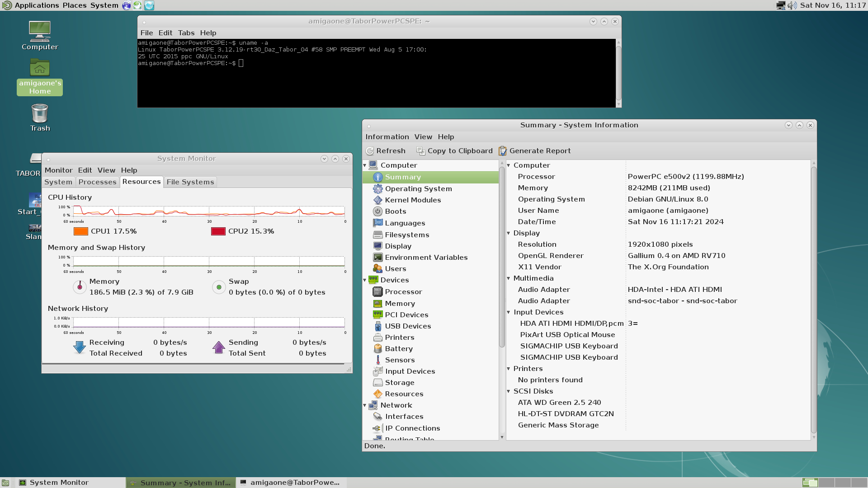Collapse the SCSI Disks section
Image resolution: width=868 pixels, height=488 pixels.
(509, 392)
